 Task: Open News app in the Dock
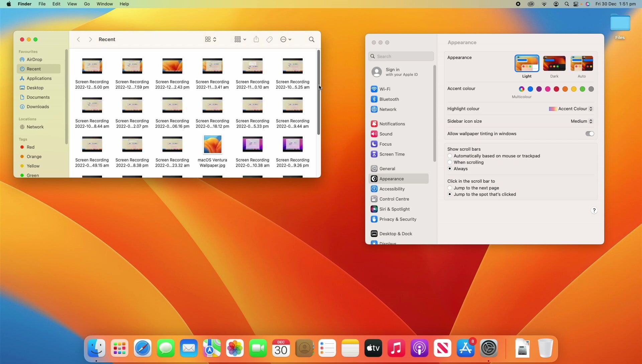443,348
